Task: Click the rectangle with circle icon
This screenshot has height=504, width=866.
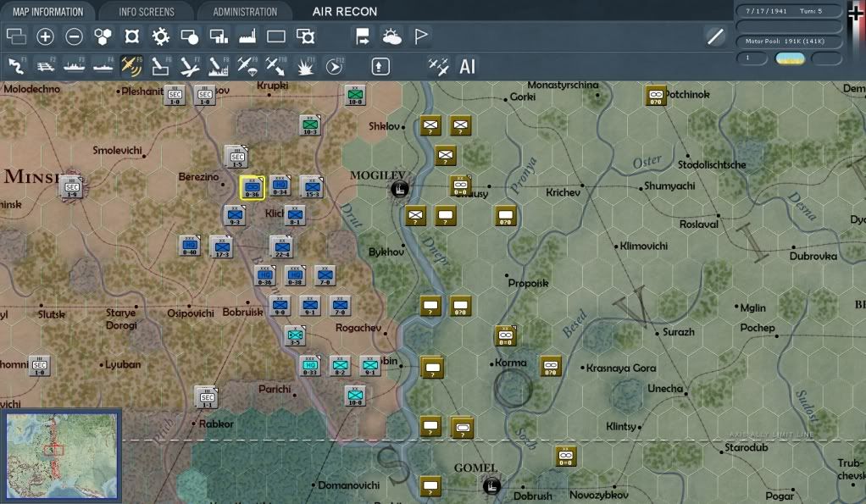Action: pos(190,36)
